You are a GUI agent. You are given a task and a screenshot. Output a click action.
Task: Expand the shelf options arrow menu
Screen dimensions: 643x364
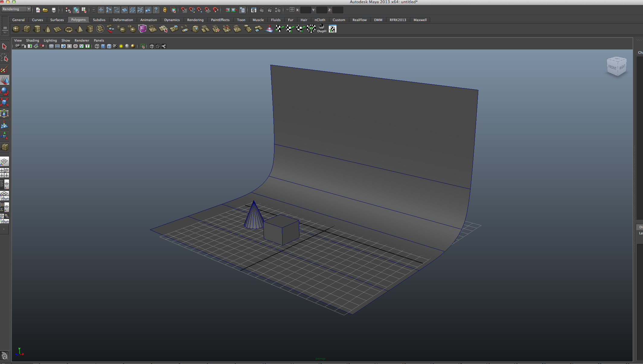(5, 32)
